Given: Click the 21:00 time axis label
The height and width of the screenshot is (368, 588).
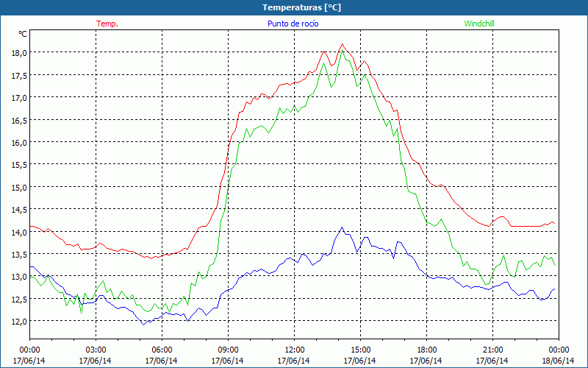Looking at the screenshot, I should [x=492, y=350].
